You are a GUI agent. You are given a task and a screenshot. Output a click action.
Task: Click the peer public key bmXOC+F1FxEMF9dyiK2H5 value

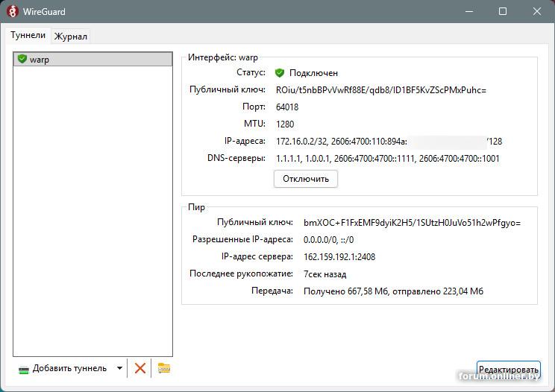coord(412,223)
